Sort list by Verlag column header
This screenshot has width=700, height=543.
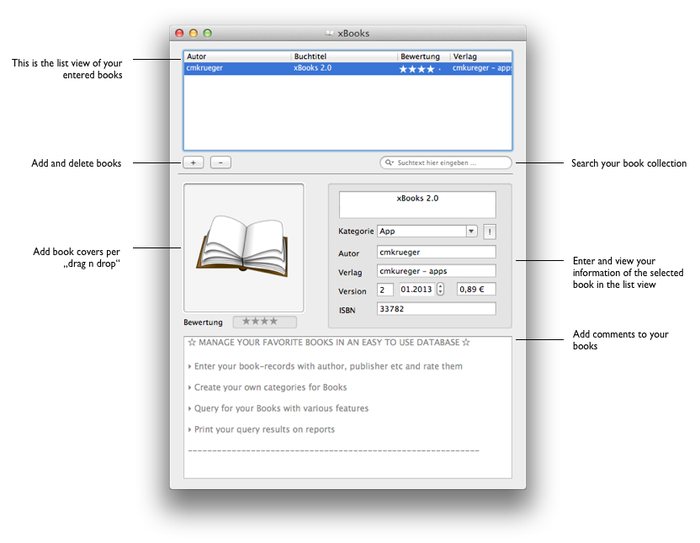coord(481,56)
